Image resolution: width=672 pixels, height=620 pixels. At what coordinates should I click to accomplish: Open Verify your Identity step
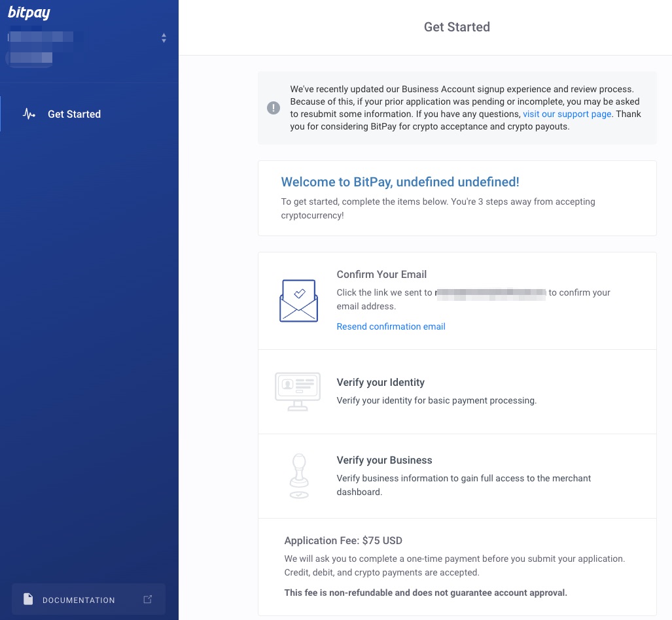[457, 392]
